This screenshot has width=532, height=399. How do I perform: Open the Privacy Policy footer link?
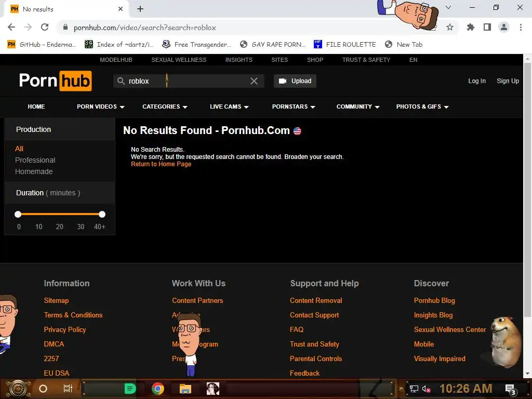pyautogui.click(x=65, y=330)
